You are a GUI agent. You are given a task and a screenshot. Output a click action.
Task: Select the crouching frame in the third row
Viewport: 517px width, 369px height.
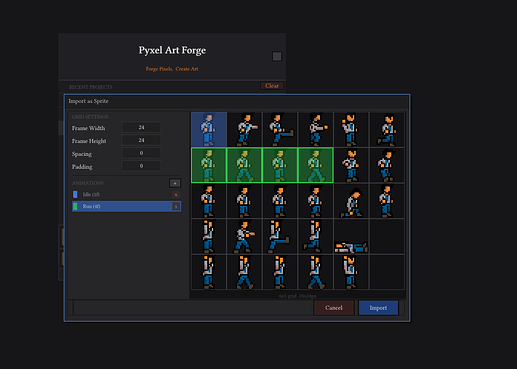point(351,201)
